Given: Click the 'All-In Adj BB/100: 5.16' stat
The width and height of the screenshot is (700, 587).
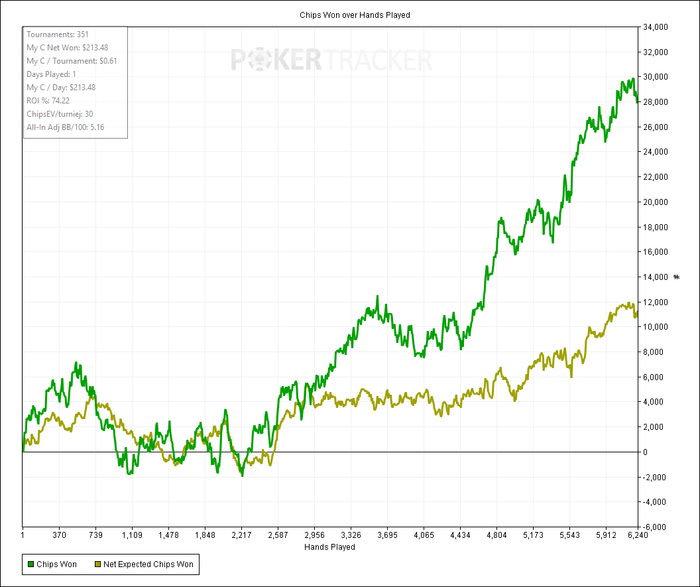Looking at the screenshot, I should [65, 127].
